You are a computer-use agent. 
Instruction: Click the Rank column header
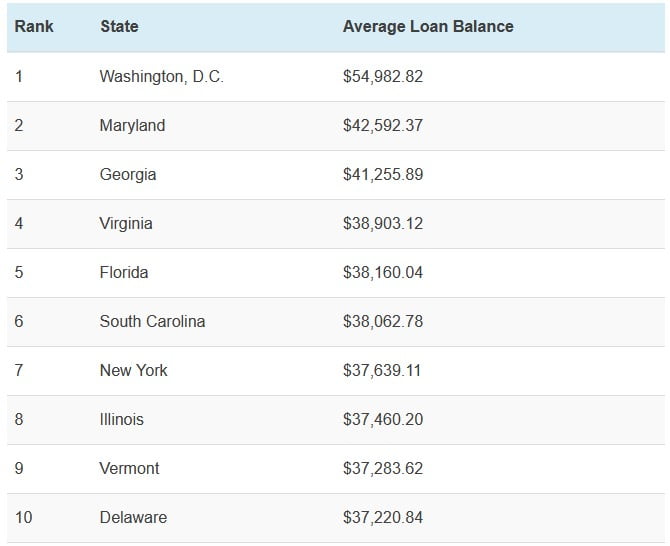pos(34,27)
